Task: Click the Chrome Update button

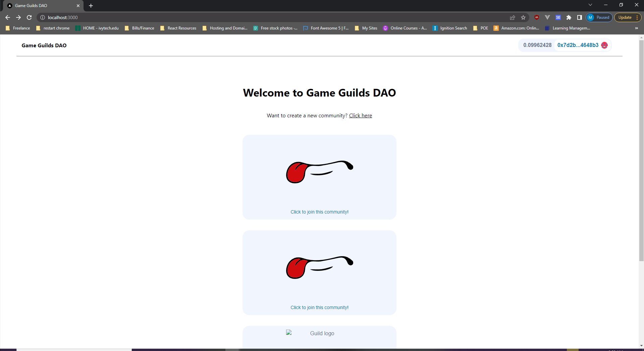Action: 628,17
